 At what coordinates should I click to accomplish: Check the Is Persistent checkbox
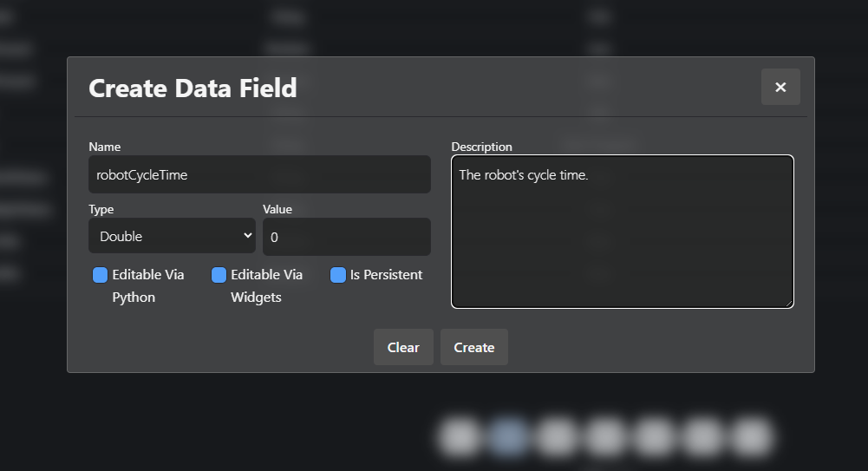[x=338, y=275]
